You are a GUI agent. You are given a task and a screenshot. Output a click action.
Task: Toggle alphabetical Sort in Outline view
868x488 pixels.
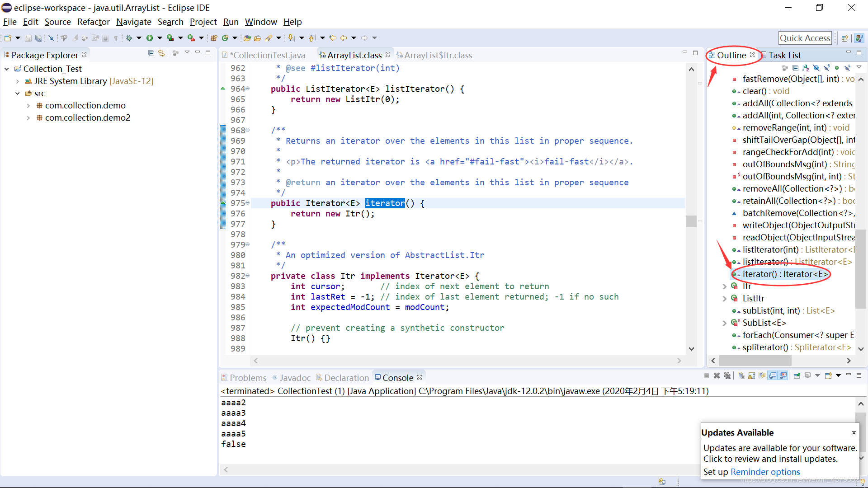pyautogui.click(x=806, y=68)
